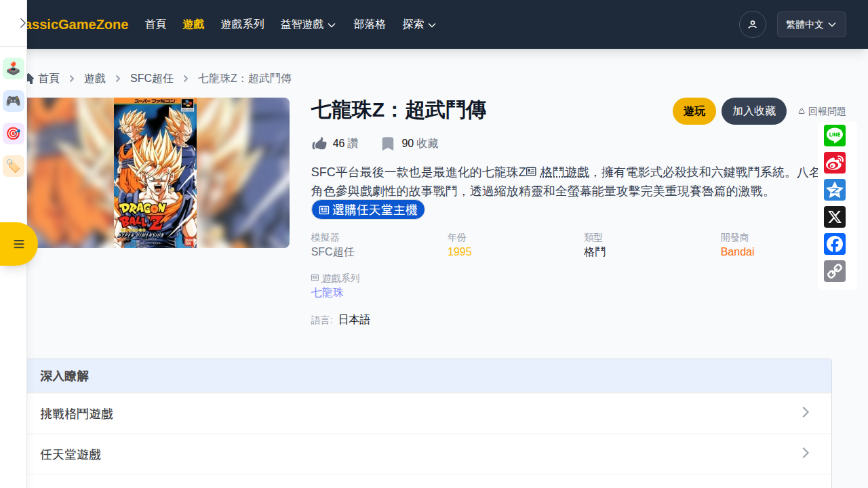
Task: Click the 格鬥遊戲 link in the description
Action: [x=566, y=172]
